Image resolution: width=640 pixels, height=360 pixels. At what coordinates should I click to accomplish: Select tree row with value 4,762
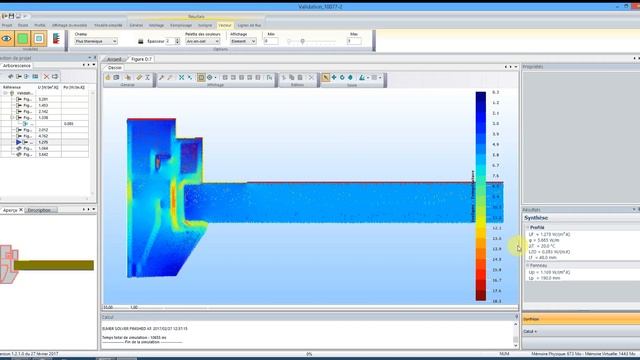44,136
